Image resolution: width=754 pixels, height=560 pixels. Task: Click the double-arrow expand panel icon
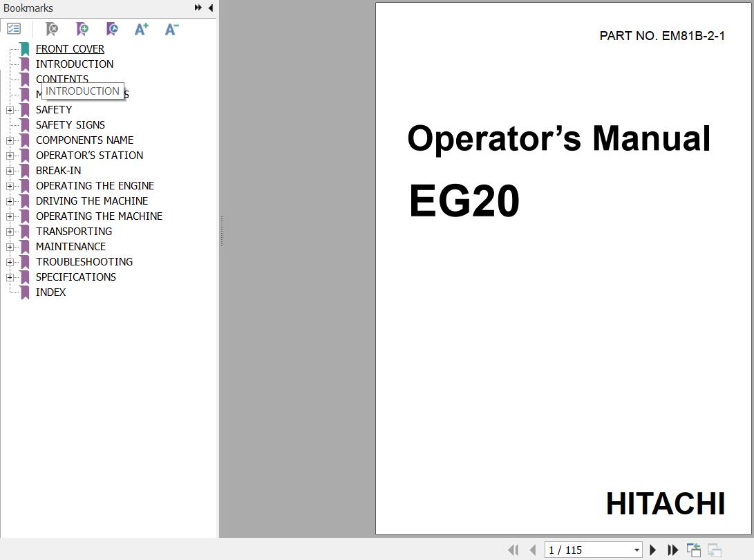[198, 8]
